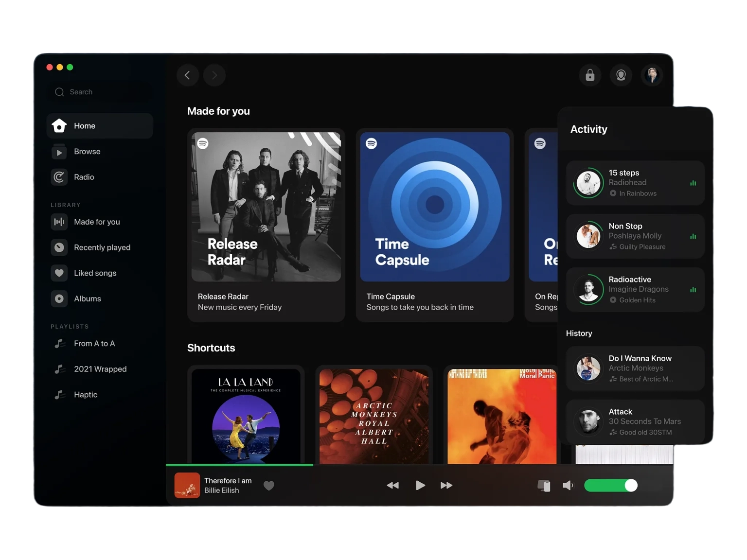Click the equalizer icon on Non Stop
This screenshot has height=560, width=747.
tap(693, 237)
